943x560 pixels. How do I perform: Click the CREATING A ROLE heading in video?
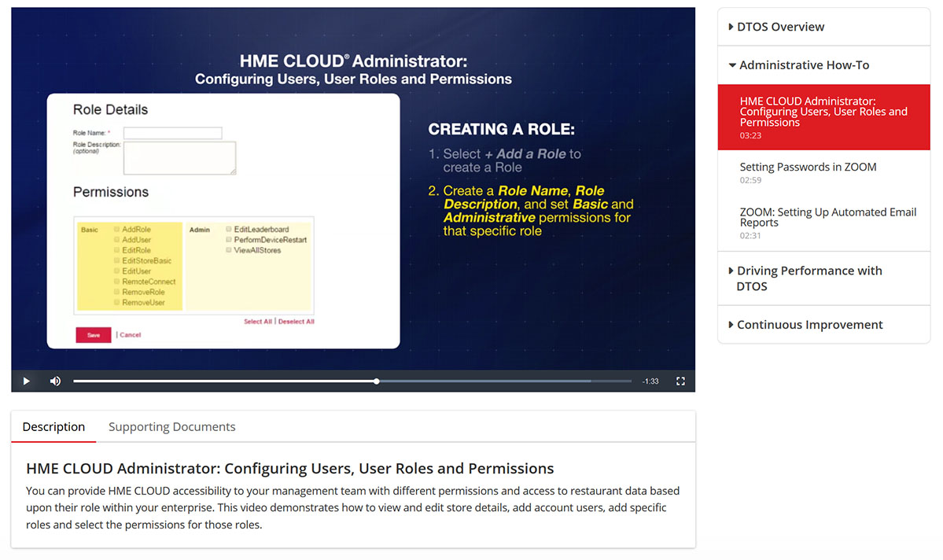click(x=502, y=129)
